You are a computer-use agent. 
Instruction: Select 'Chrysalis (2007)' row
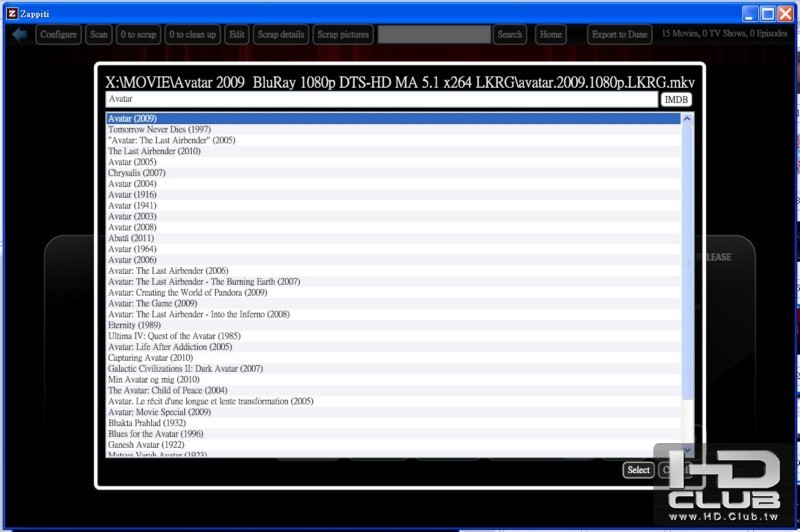pos(393,173)
